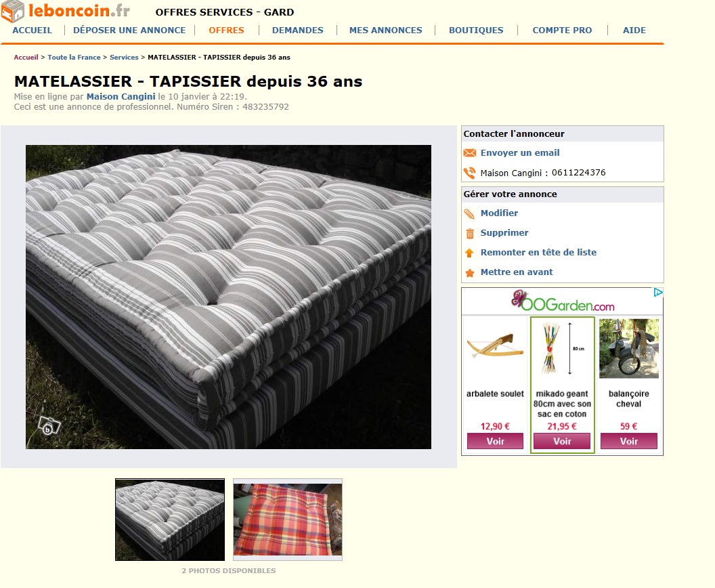Screen dimensions: 715x588
Task: Go to the MES ANNONCES tab
Action: coord(386,30)
